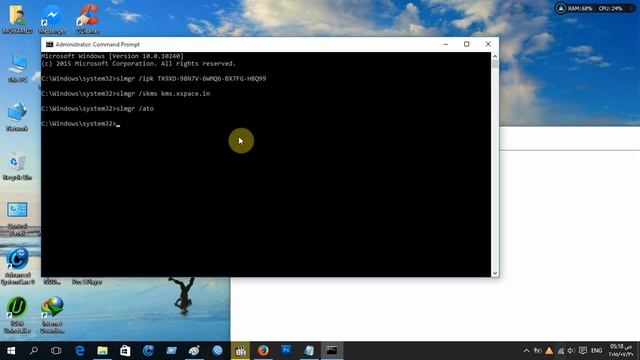The height and width of the screenshot is (360, 640).
Task: Select the Command Prompt taskbar button
Action: pyautogui.click(x=332, y=351)
